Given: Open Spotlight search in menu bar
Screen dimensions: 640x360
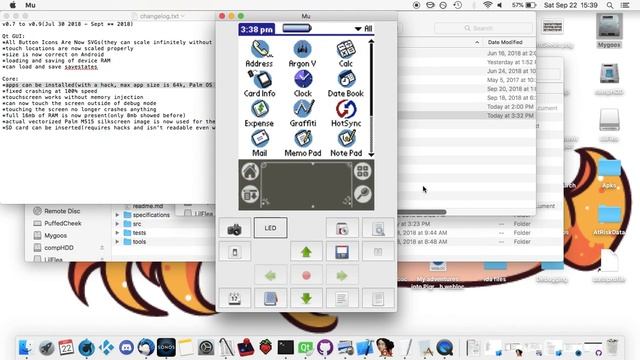Looking at the screenshot, I should tap(610, 5).
